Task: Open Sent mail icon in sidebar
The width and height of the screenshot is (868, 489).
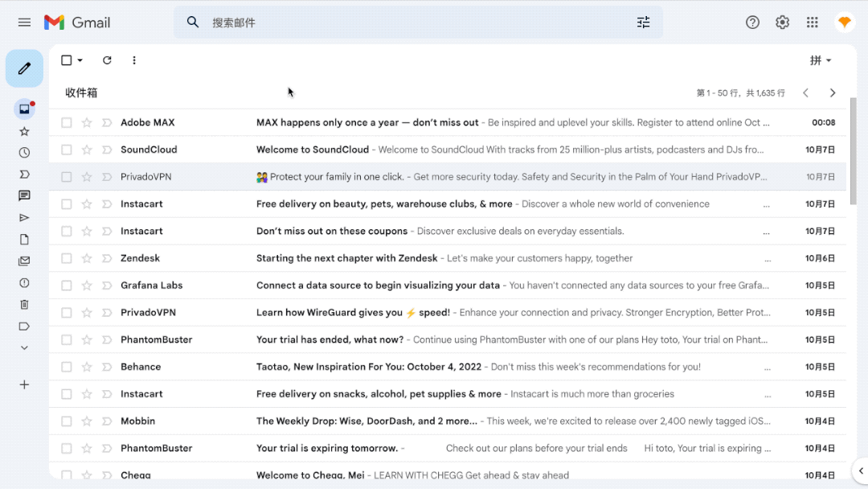Action: [x=24, y=218]
